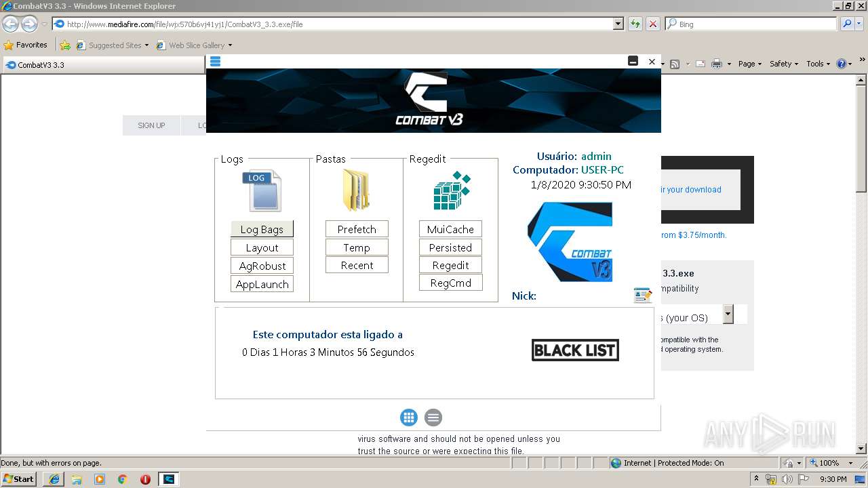Click the AppLaunch button
Screen dimensions: 868x488
click(262, 284)
